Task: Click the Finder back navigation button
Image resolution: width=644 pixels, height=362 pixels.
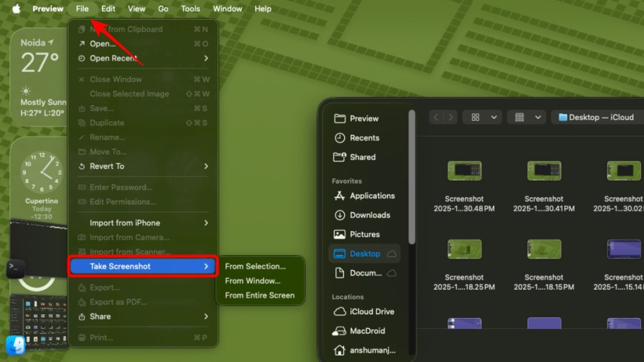Action: point(436,117)
